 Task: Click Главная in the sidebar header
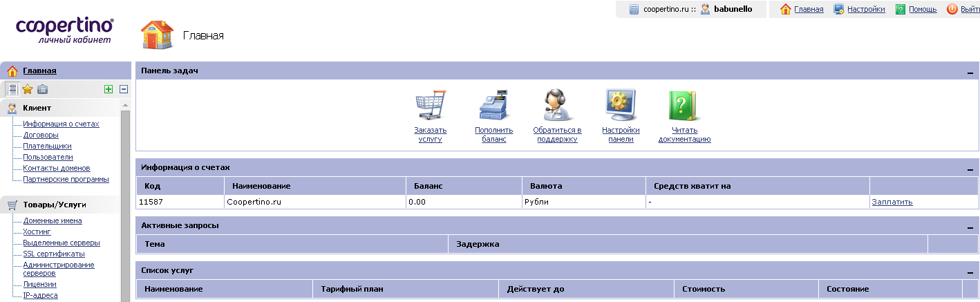[x=39, y=70]
